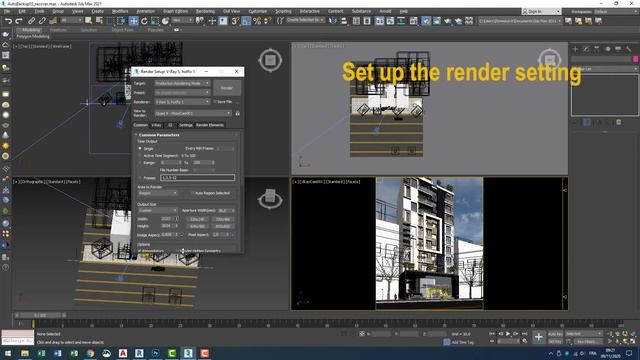Image resolution: width=640 pixels, height=360 pixels.
Task: Open the Modifiers menu
Action: coord(120,11)
